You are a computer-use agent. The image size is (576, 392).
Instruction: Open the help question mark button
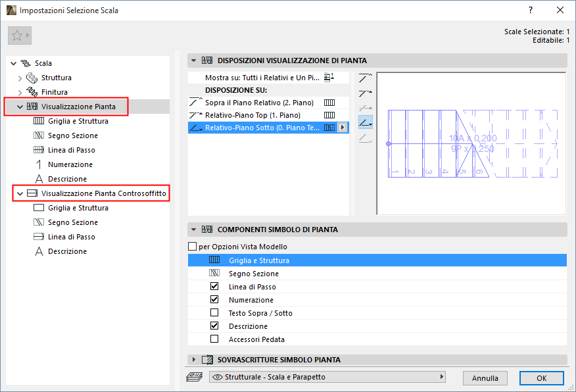(x=531, y=10)
